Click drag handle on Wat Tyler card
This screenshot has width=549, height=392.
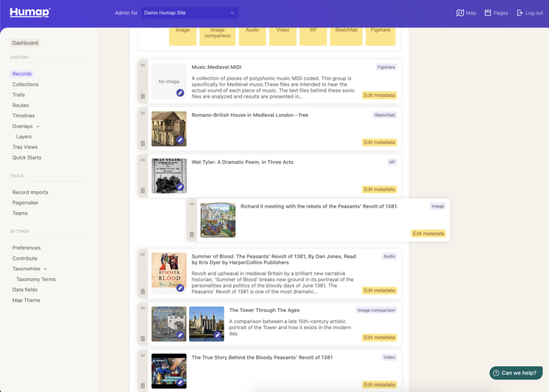(x=143, y=160)
